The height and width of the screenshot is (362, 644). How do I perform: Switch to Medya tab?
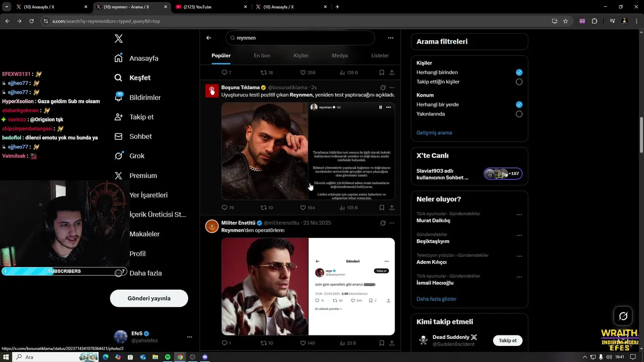coord(340,55)
